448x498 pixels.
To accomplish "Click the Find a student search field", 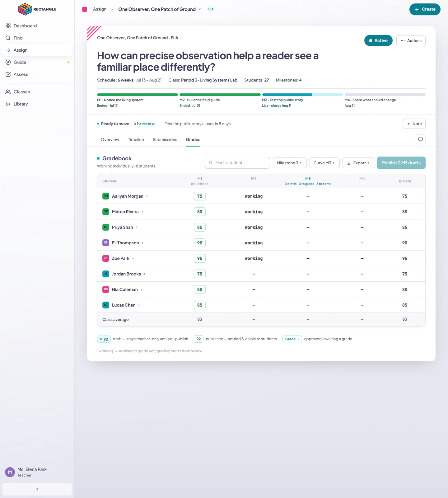I will [x=237, y=163].
